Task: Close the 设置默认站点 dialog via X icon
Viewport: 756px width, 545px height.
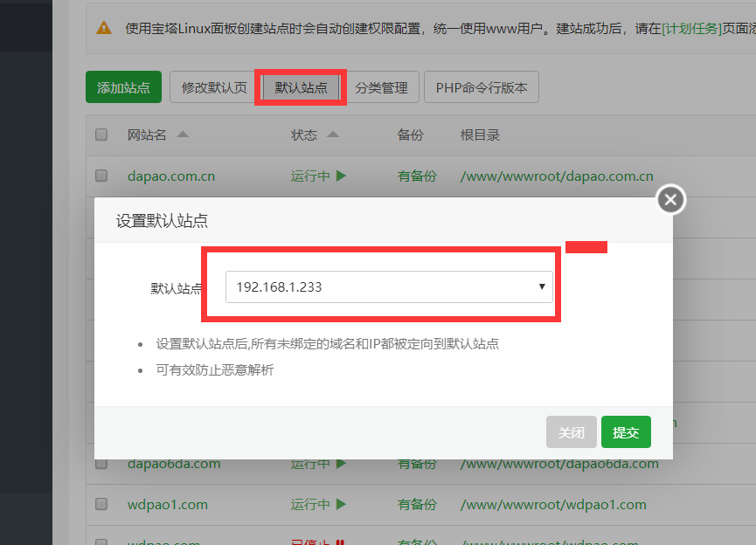Action: click(670, 199)
